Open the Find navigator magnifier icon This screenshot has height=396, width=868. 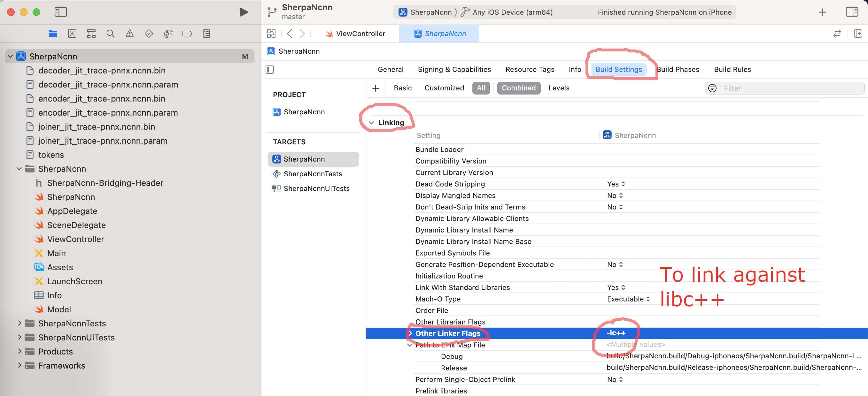(x=111, y=34)
